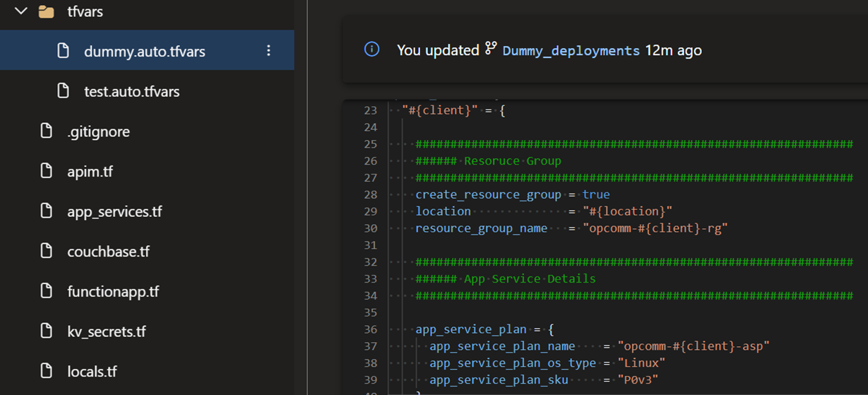Select functionapp.tf in the file tree
The image size is (868, 395).
(113, 292)
